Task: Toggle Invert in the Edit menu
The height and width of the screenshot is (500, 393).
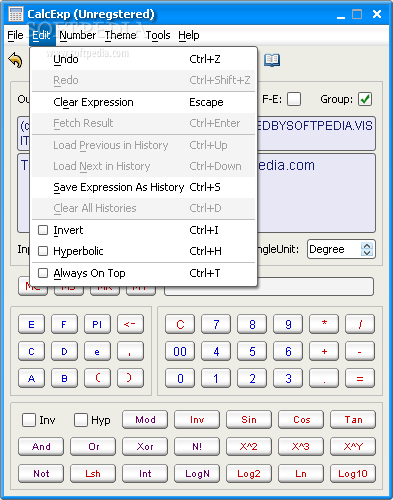Action: click(143, 230)
